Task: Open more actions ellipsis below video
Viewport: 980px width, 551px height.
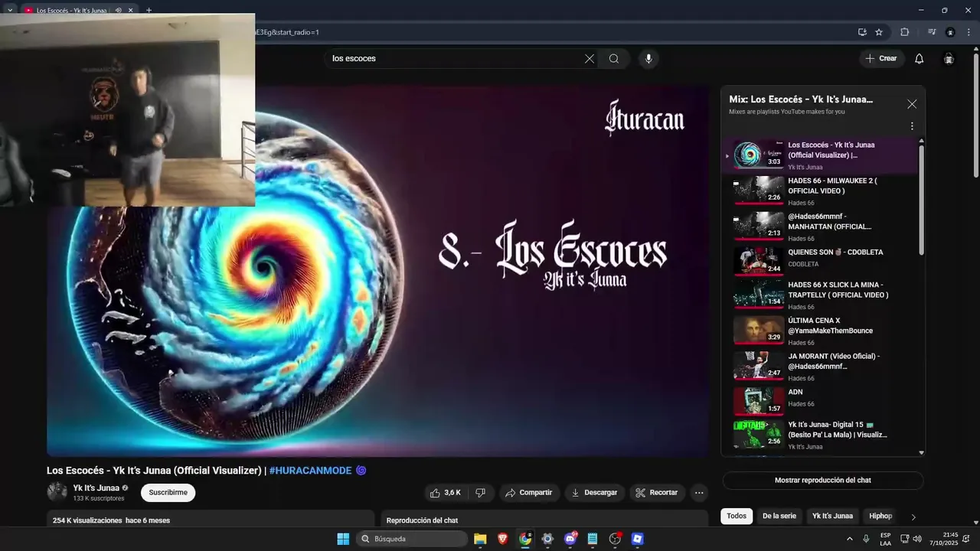Action: click(x=699, y=493)
